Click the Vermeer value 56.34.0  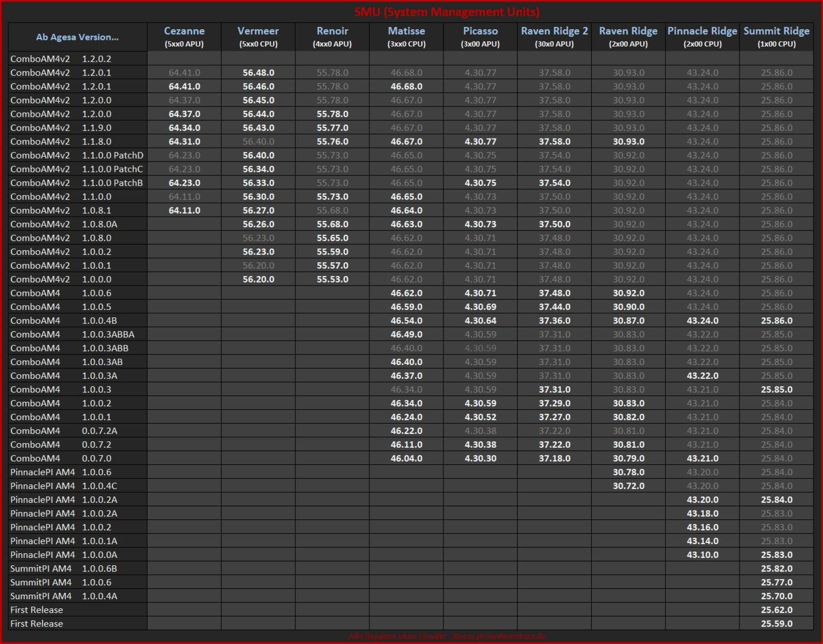[x=258, y=169]
